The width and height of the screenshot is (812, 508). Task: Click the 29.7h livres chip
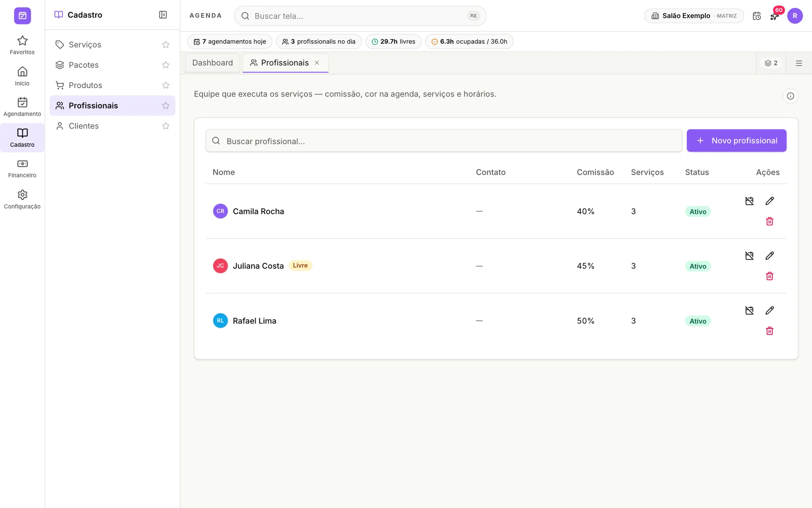click(x=393, y=41)
